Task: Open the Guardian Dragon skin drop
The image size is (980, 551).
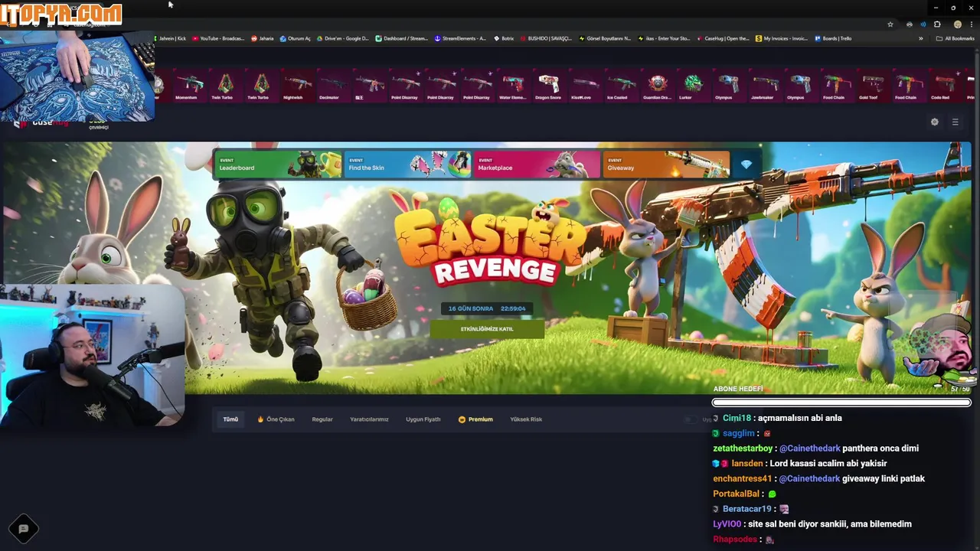Action: pos(658,86)
